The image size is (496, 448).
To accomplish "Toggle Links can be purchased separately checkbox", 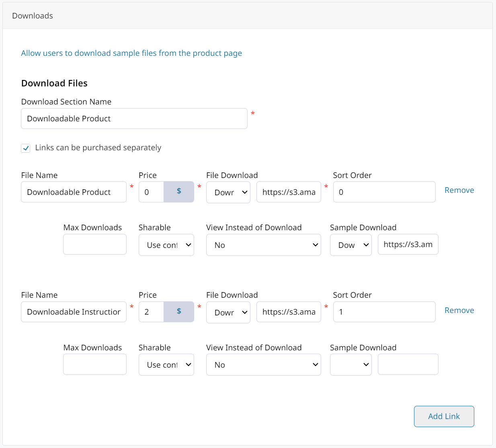I will (26, 148).
